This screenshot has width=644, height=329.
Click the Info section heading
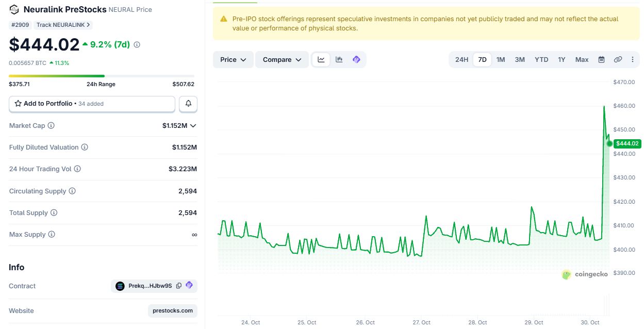[16, 267]
